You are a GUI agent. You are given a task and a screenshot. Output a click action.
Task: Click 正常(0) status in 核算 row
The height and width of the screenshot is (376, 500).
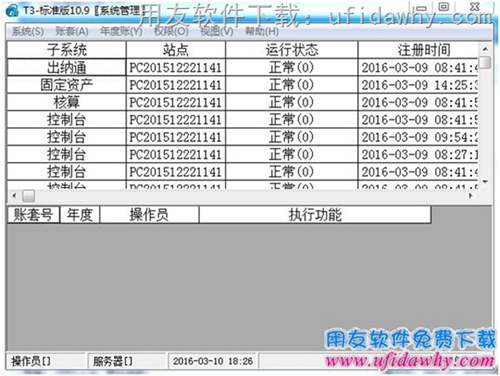point(292,102)
